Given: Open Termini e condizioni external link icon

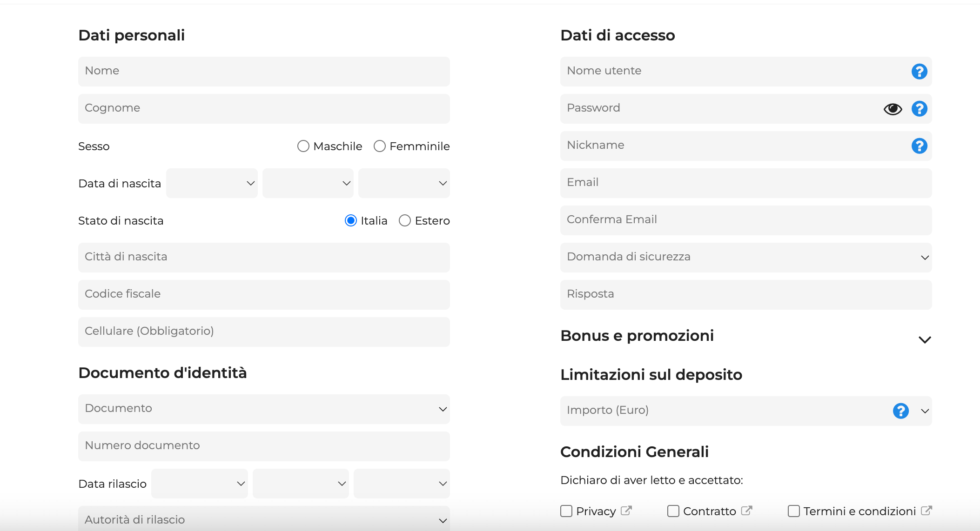Looking at the screenshot, I should pos(926,511).
